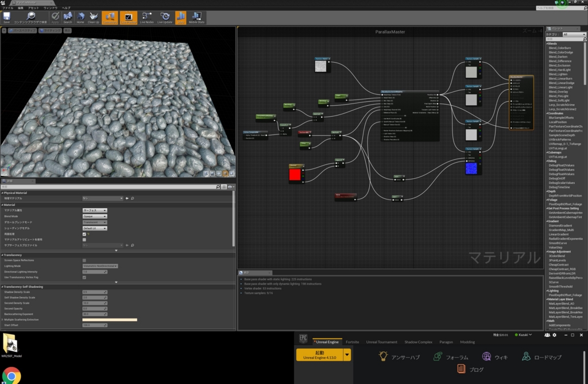This screenshot has height=384, width=588.
Task: Toggle the Screen Space Reflections checkbox
Action: (x=84, y=260)
